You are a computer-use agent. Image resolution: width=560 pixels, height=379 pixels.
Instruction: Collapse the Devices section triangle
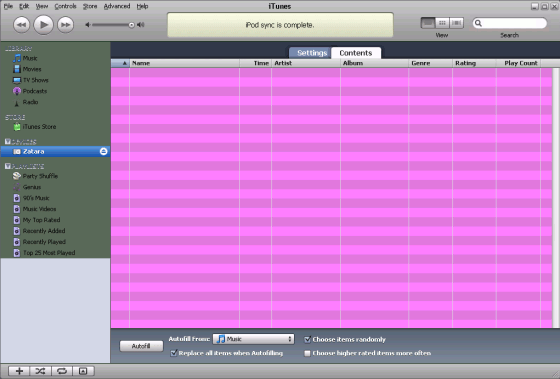(8, 141)
